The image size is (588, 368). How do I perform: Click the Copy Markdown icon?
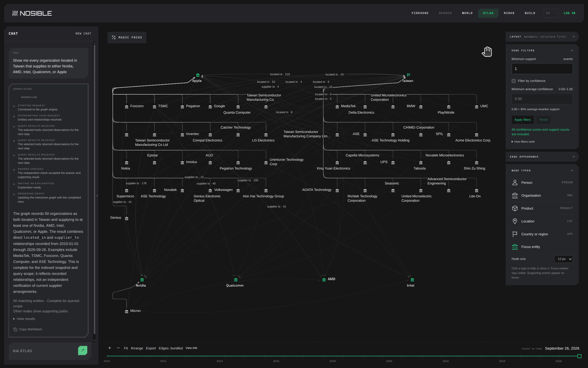click(15, 329)
